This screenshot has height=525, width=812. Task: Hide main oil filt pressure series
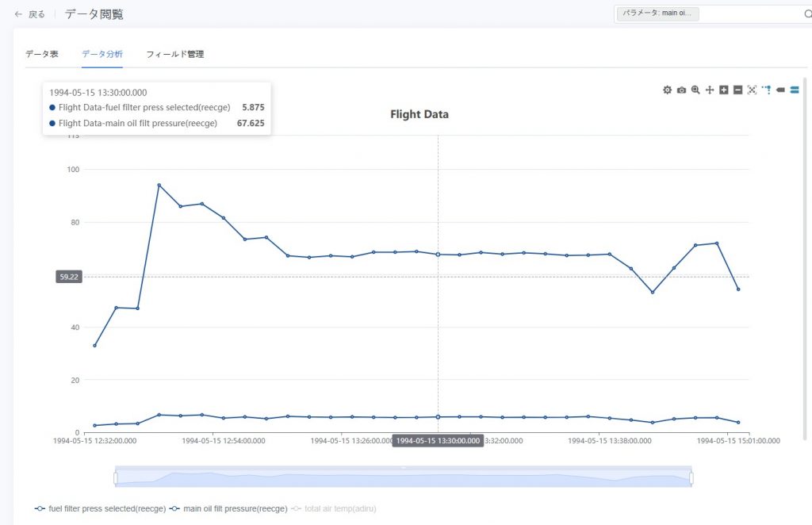[x=228, y=508]
